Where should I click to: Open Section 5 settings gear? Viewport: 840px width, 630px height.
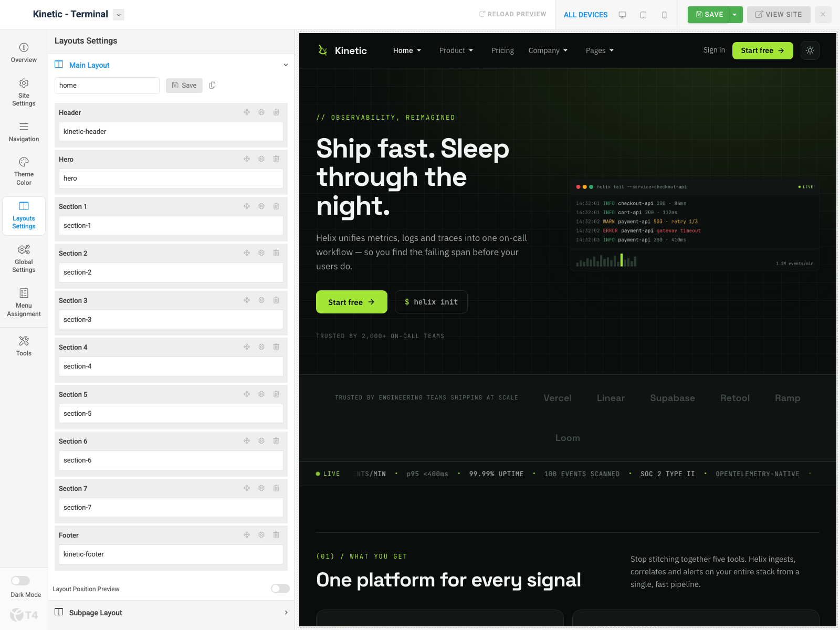coord(261,394)
